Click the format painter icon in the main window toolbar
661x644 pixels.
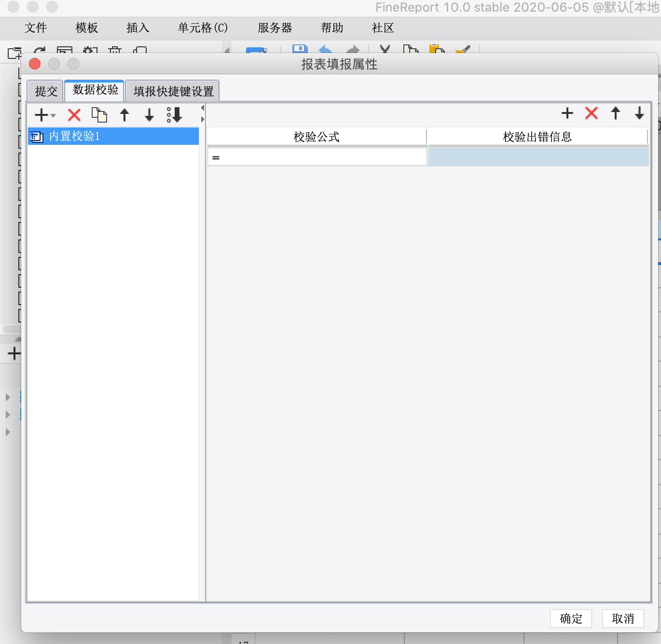pyautogui.click(x=463, y=49)
